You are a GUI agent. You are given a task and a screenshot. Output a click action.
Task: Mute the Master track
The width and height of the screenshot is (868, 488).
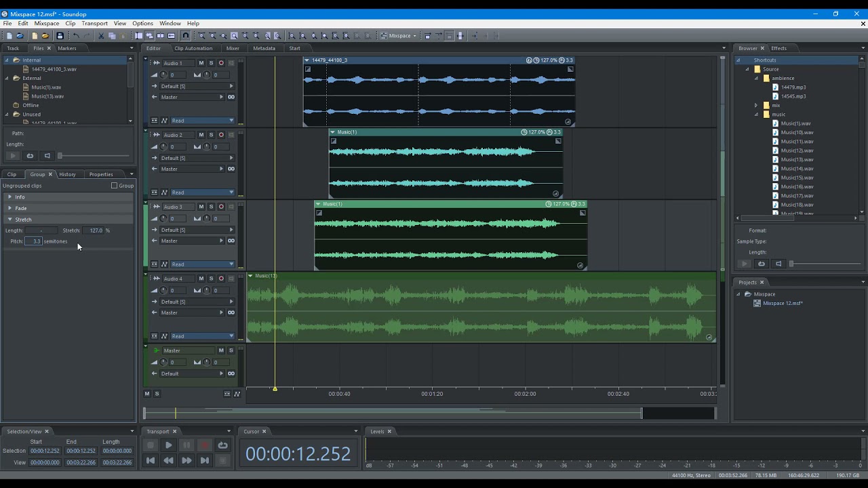[221, 350]
